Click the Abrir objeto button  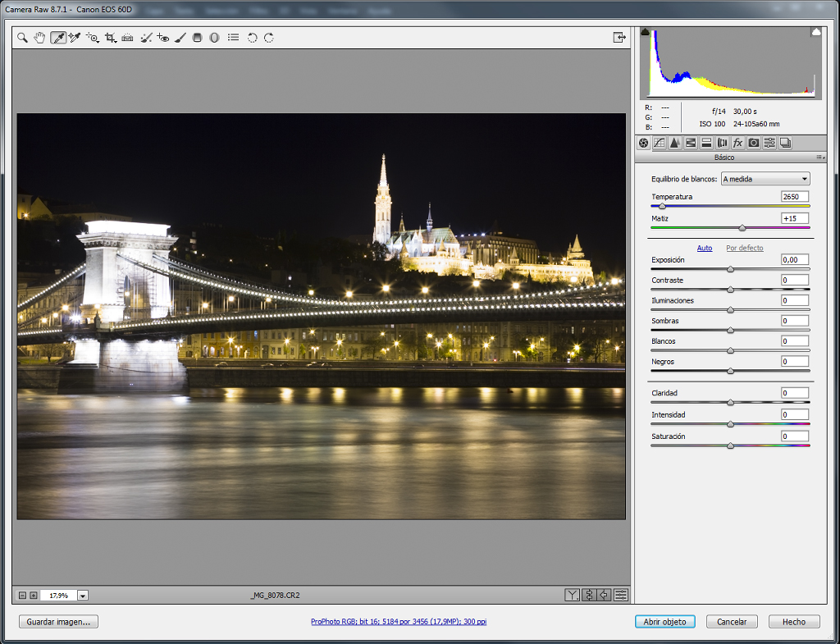664,622
